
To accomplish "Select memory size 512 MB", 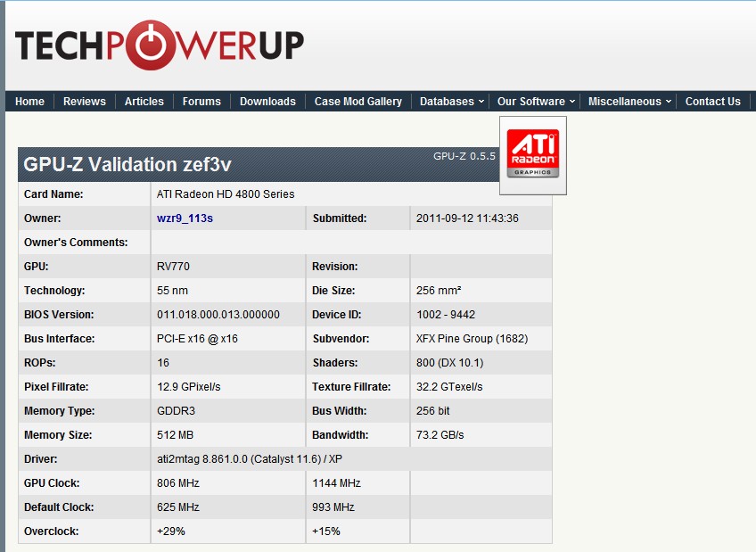I will coord(175,435).
